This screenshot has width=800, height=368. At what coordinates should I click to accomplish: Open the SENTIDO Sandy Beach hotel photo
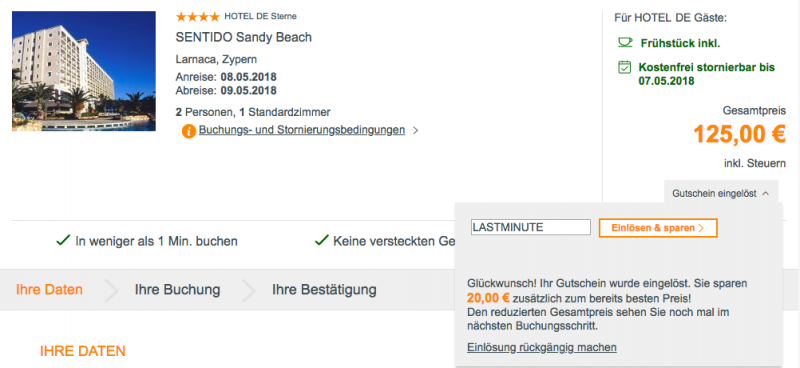[84, 71]
